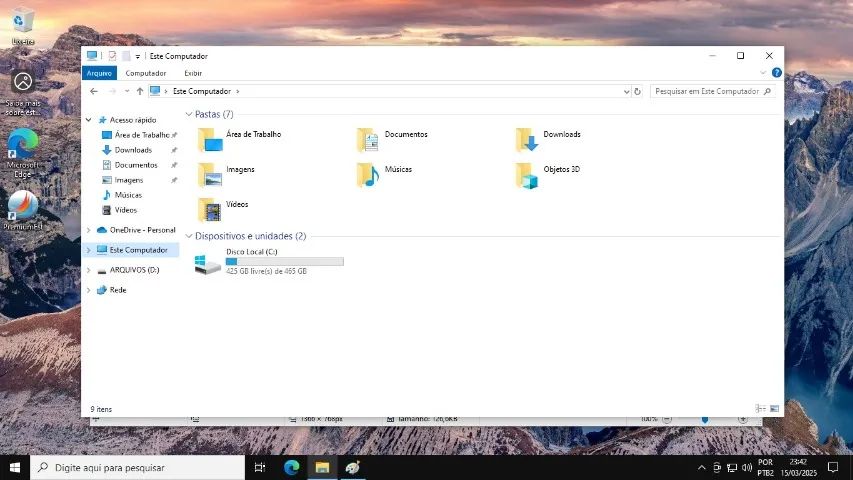Open the Exibir ribbon tab
The image size is (853, 480).
coord(193,73)
